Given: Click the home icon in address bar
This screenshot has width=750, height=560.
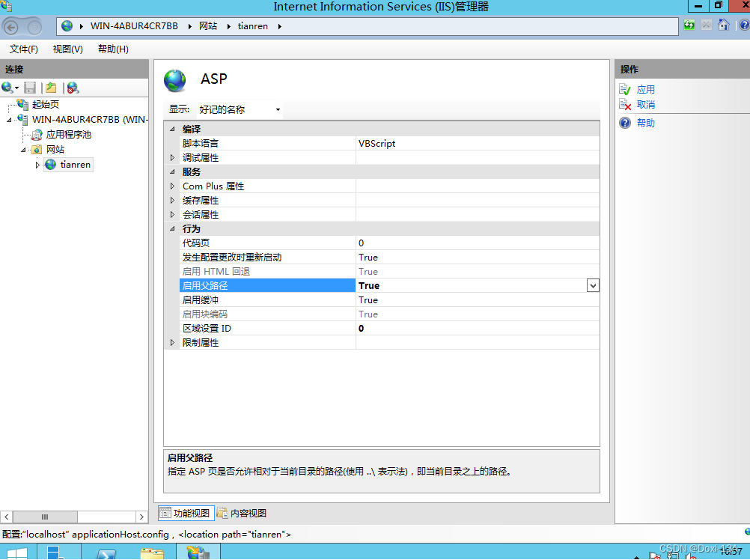Looking at the screenshot, I should [x=724, y=25].
